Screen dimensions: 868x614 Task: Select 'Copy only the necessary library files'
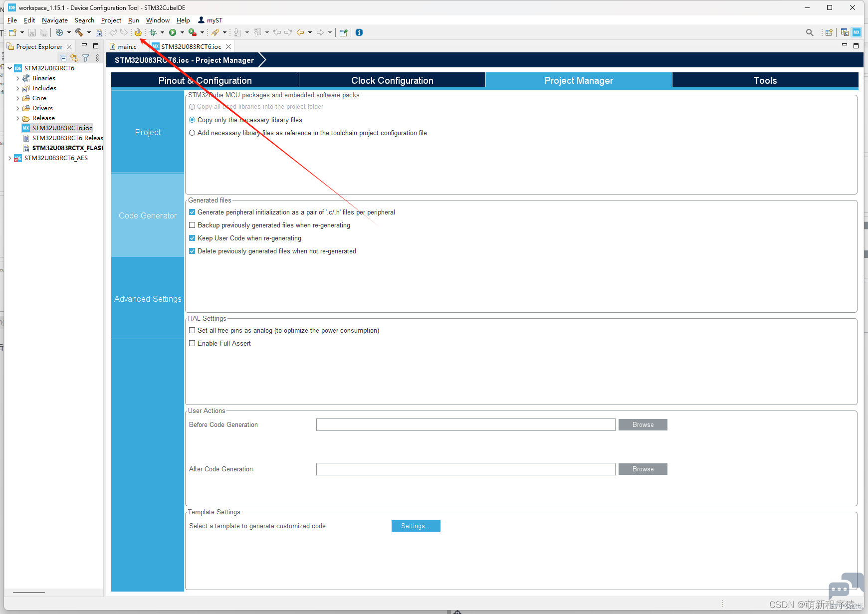[192, 120]
